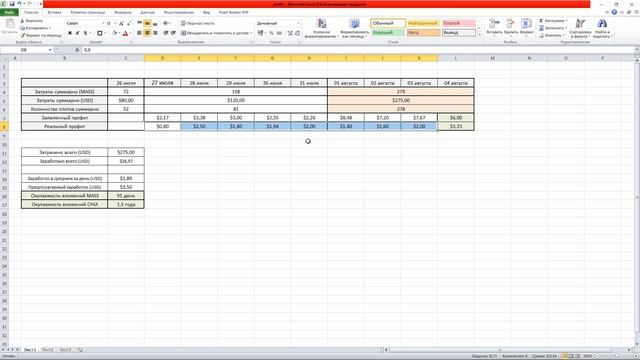
Task: Click the Clear (Очистить) eraser button
Action: (x=551, y=36)
